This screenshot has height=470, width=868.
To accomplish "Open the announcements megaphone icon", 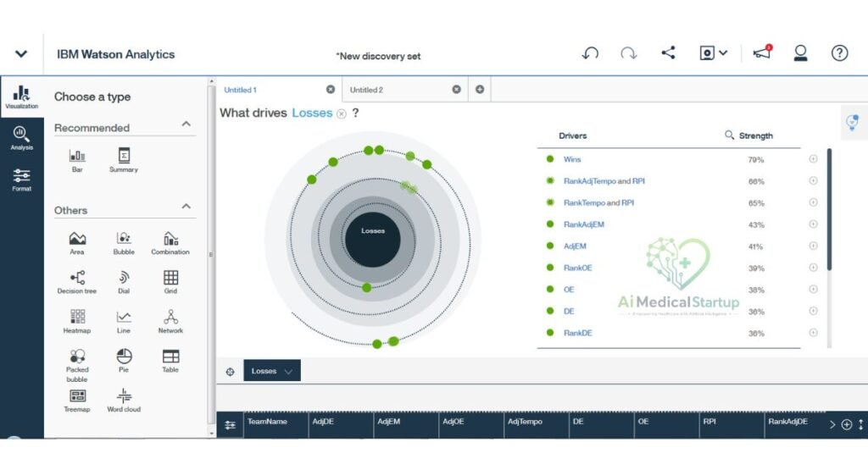I will pos(762,53).
